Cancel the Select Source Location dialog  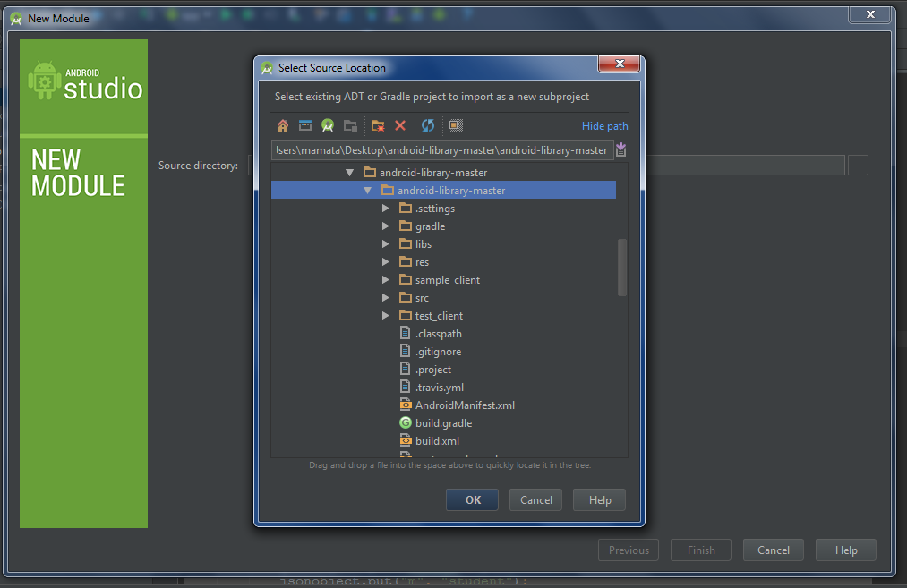click(535, 500)
